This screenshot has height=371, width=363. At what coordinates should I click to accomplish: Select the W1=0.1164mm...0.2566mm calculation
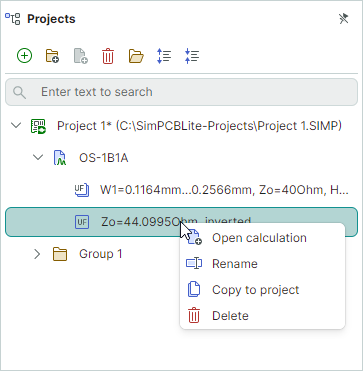(224, 190)
